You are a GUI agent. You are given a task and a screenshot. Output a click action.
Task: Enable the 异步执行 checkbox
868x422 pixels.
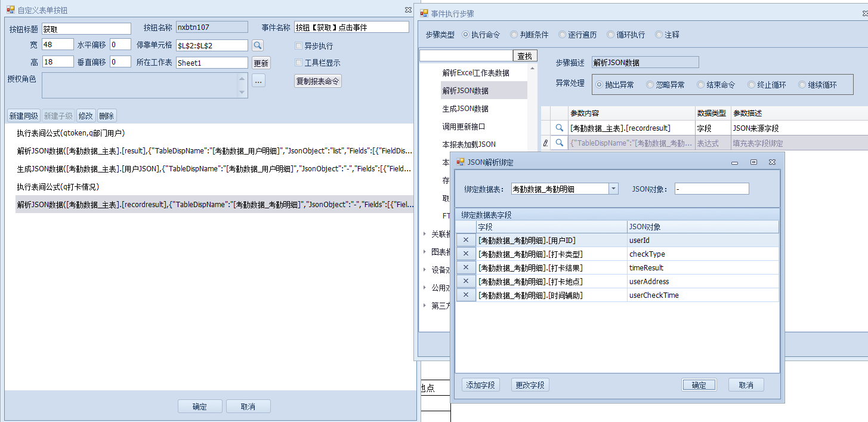[x=299, y=46]
